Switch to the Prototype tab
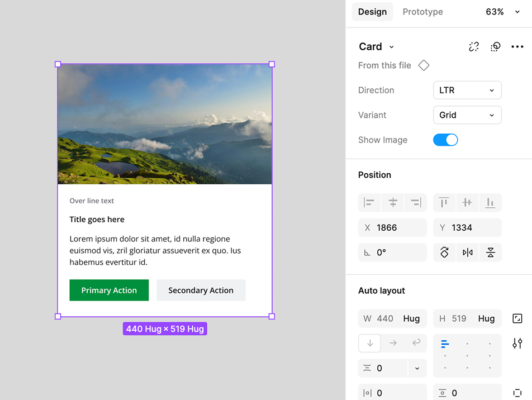The height and width of the screenshot is (400, 532). [x=422, y=12]
